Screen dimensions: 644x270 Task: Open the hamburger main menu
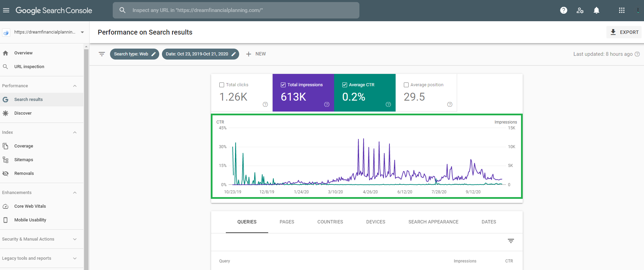pos(6,10)
